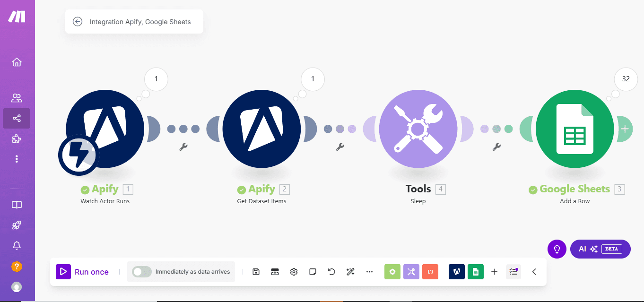Screen dimensions: 644x302
Task: Open the rocket What's New icon
Action: (x=17, y=225)
